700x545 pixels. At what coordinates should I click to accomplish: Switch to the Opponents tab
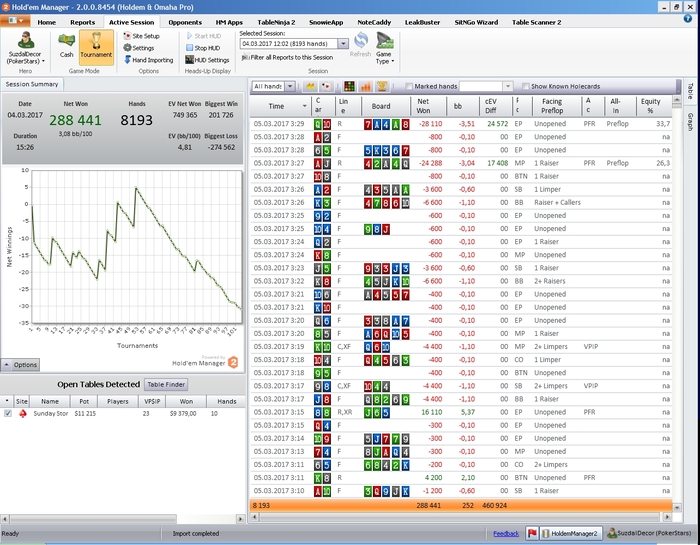(x=185, y=22)
